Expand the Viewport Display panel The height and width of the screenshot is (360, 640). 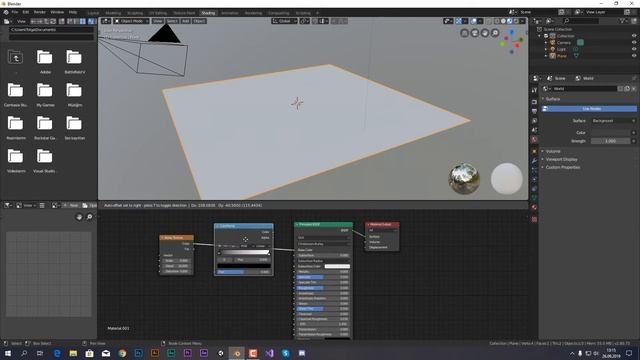[560, 159]
